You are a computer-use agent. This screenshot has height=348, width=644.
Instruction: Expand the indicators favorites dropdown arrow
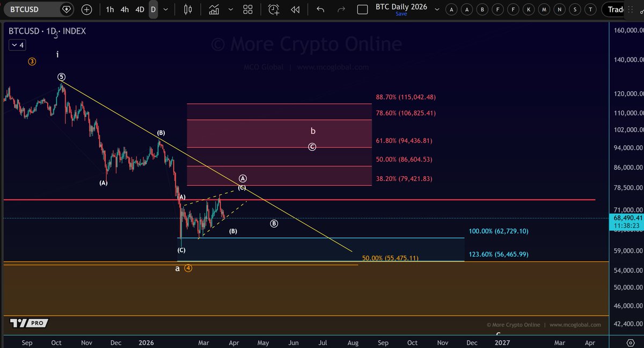(x=230, y=10)
